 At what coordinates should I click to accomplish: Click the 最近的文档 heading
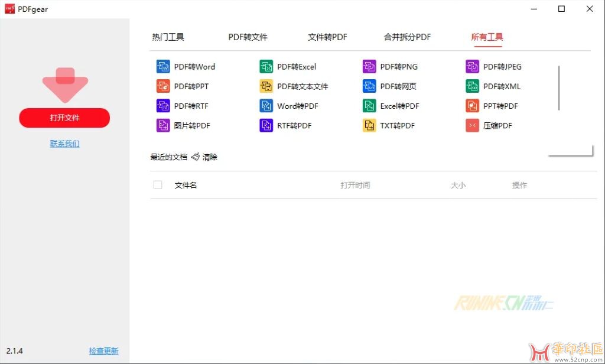pos(168,157)
